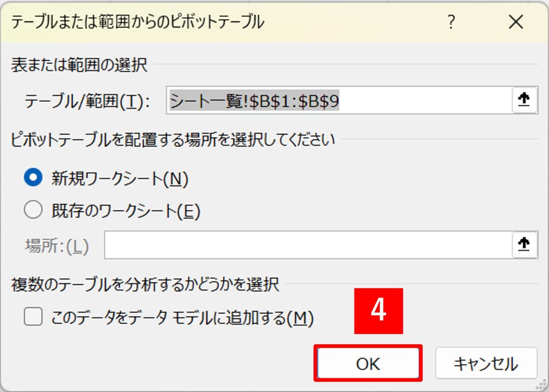Click the テーブル/範囲(T) label
The width and height of the screenshot is (549, 392).
tap(87, 102)
